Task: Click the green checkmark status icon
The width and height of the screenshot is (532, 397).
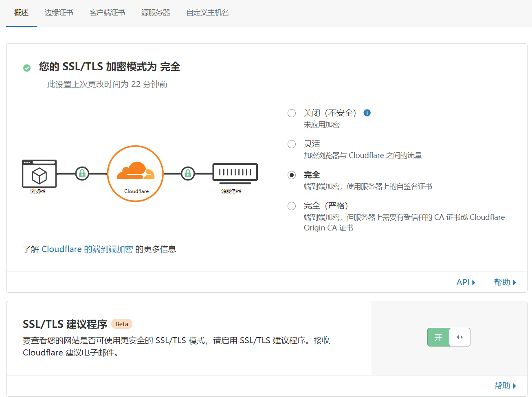Action: tap(27, 68)
